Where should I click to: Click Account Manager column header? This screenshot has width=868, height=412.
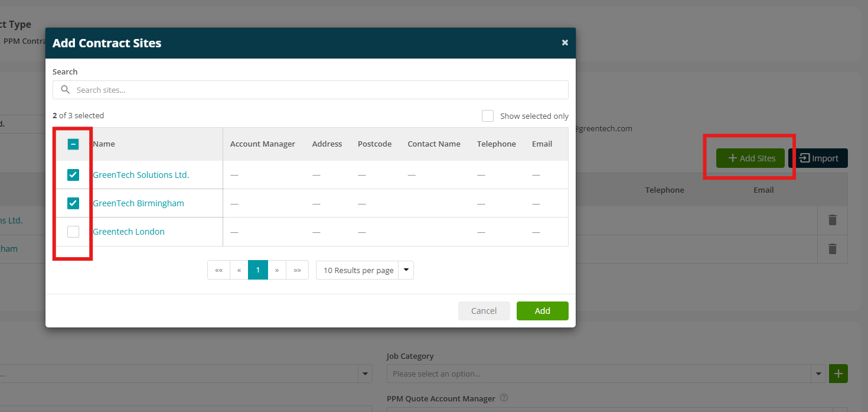(263, 144)
